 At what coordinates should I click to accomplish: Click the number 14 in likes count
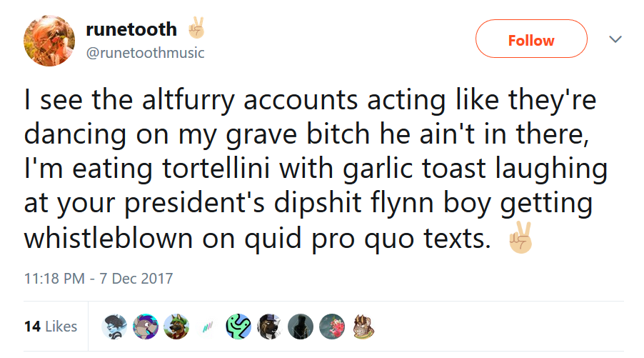32,327
